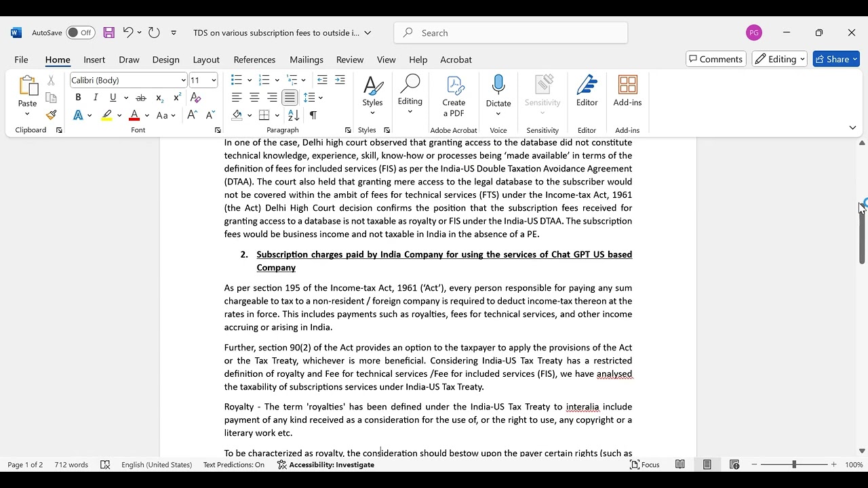Open Focus mode from the status bar

click(x=645, y=465)
